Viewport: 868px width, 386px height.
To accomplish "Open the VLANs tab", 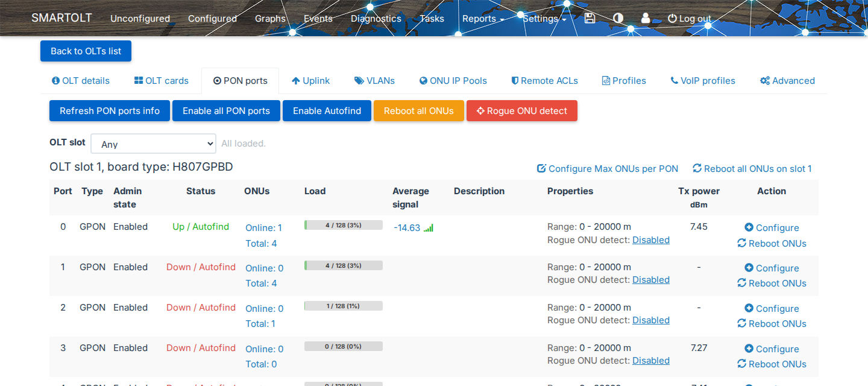I will pyautogui.click(x=374, y=81).
